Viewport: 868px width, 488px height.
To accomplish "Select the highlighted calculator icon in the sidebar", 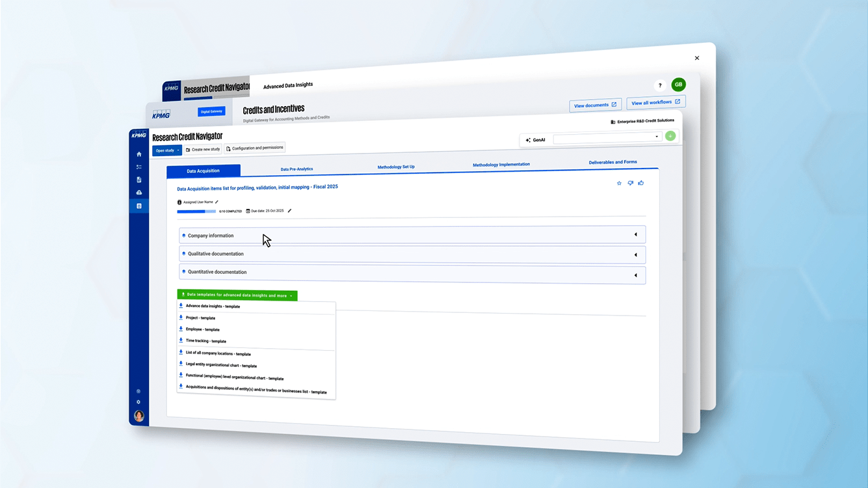I will (x=138, y=206).
